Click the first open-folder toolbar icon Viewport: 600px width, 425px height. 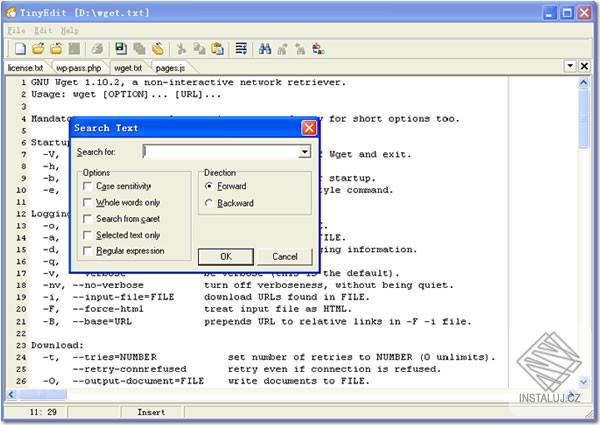point(38,49)
